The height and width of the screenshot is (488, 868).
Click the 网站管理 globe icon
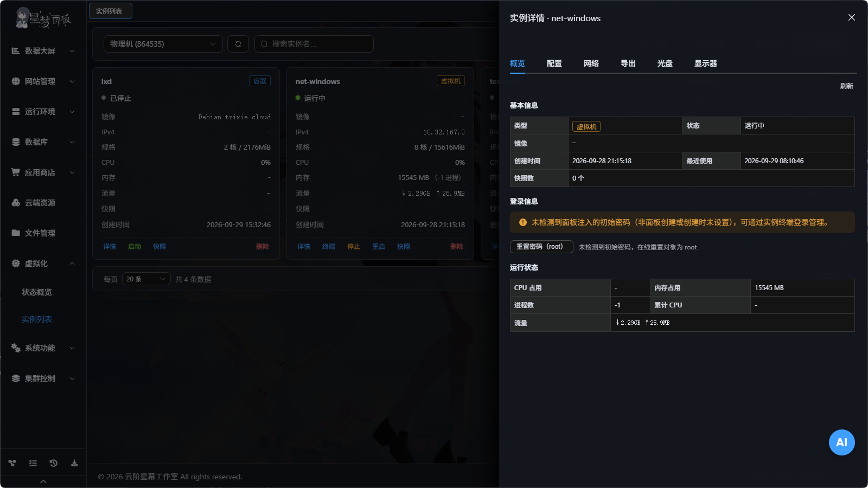[x=16, y=81]
